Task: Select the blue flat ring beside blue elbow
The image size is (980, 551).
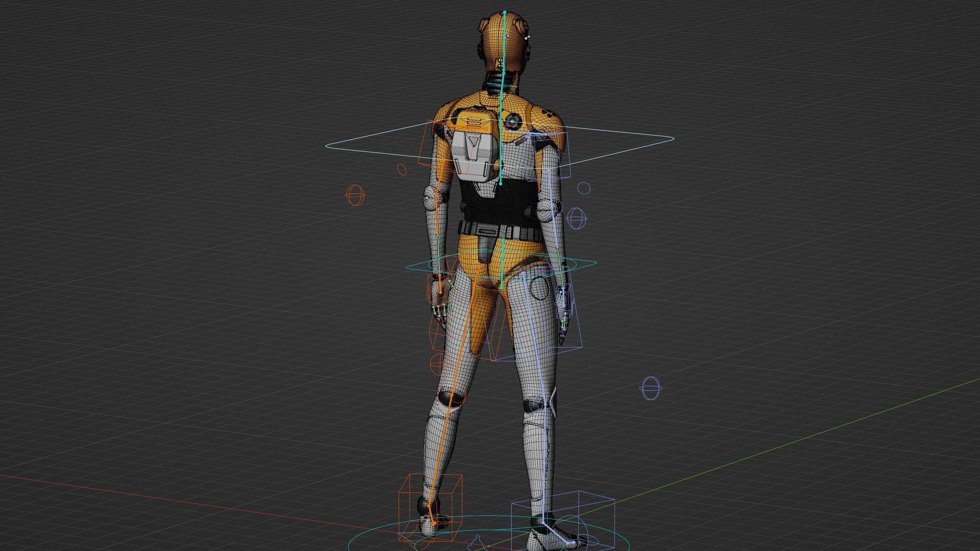Action: coord(584,188)
